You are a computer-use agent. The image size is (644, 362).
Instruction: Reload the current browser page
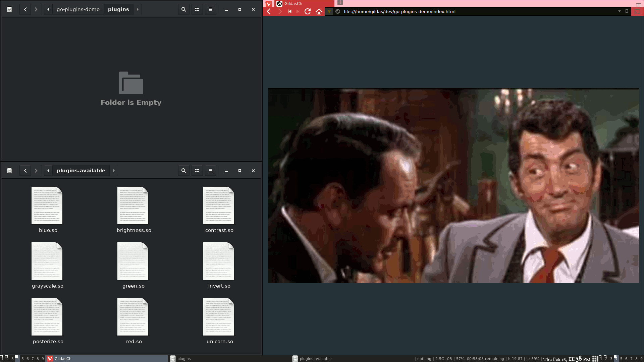[x=308, y=11]
